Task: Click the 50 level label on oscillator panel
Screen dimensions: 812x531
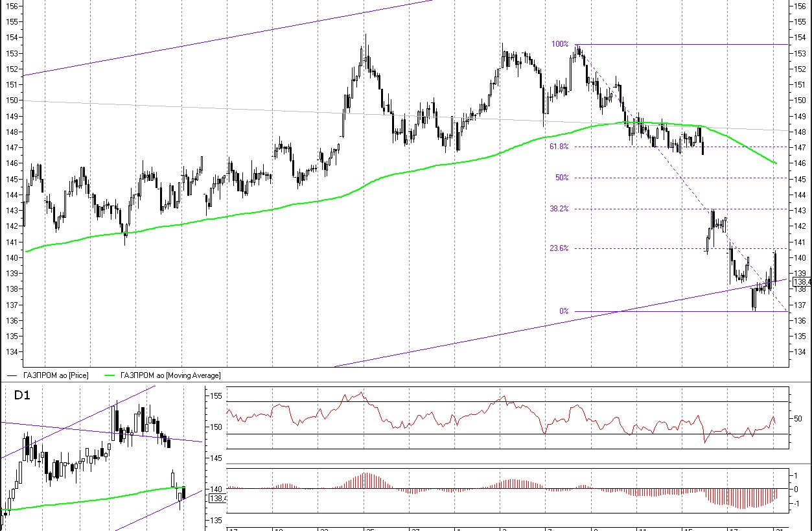Action: (x=798, y=418)
